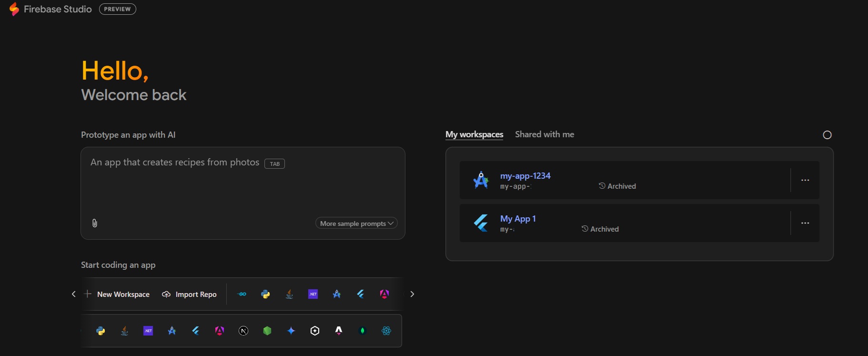Choose Python icon in the React icon row
868x356 pixels.
tap(101, 331)
